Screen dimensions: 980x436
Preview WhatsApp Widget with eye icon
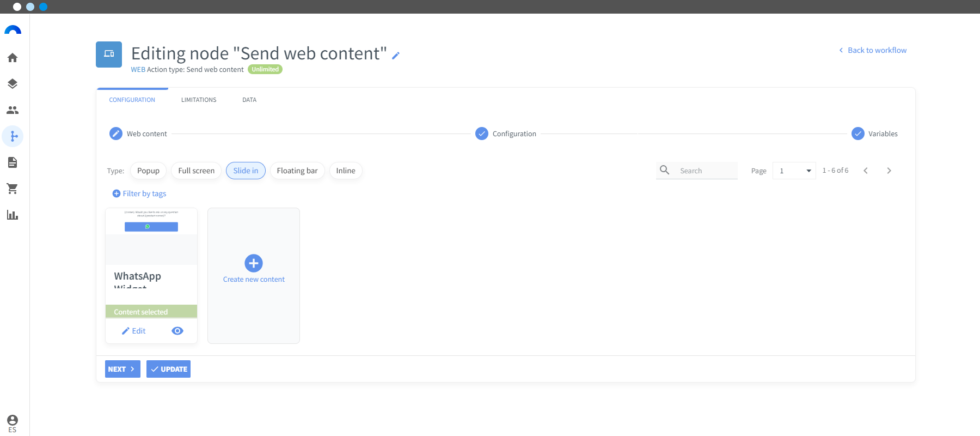click(x=177, y=331)
